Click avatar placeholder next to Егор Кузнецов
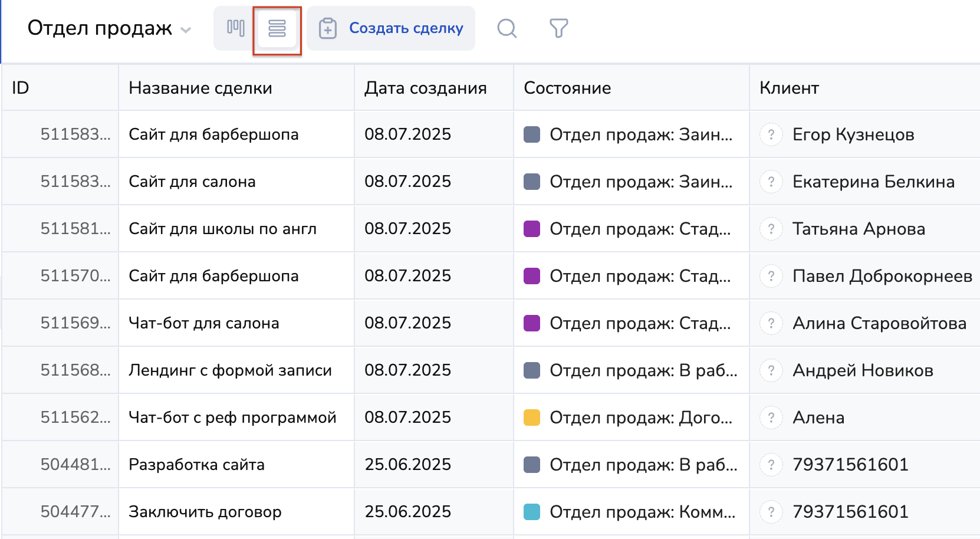 (771, 134)
